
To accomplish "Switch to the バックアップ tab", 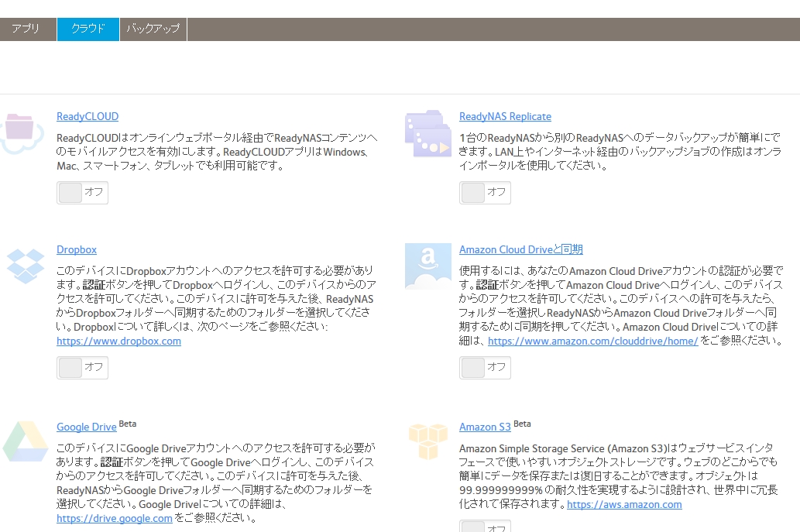I will (x=153, y=29).
